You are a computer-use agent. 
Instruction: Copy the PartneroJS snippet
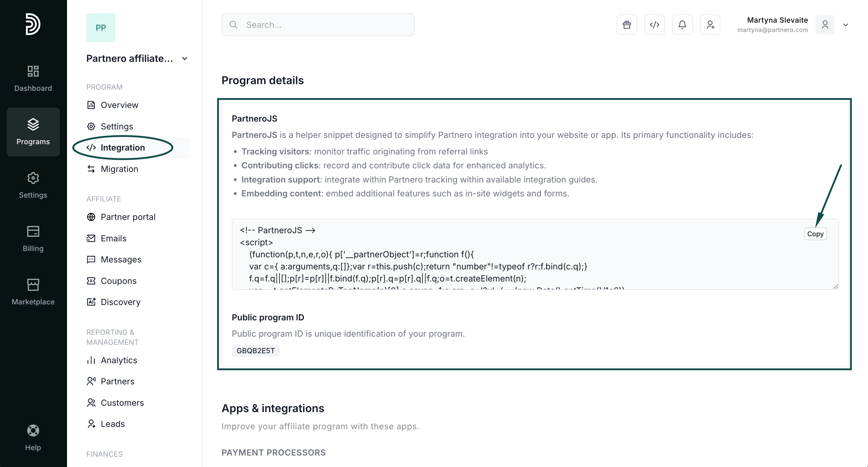pos(815,234)
